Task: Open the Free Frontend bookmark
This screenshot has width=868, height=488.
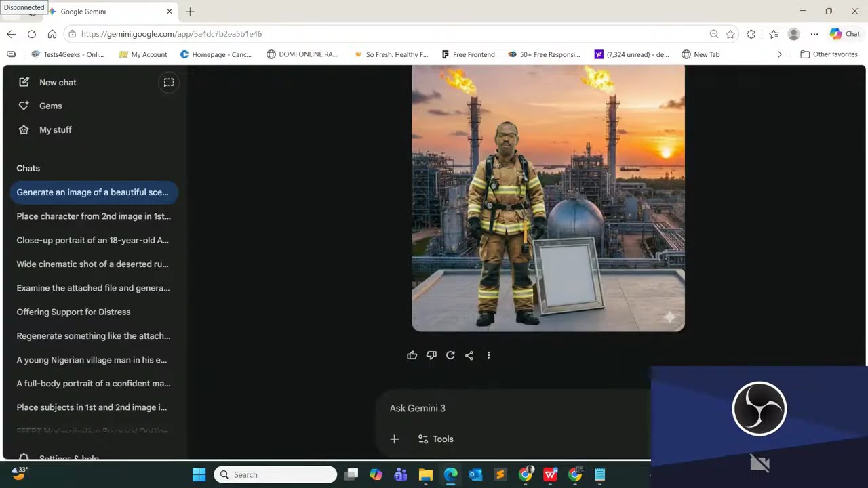Action: click(x=468, y=54)
